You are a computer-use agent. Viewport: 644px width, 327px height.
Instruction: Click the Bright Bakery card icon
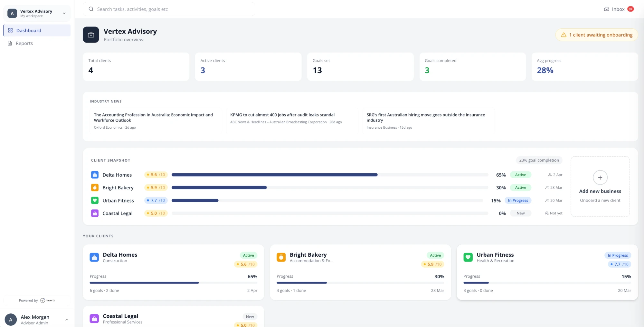281,257
